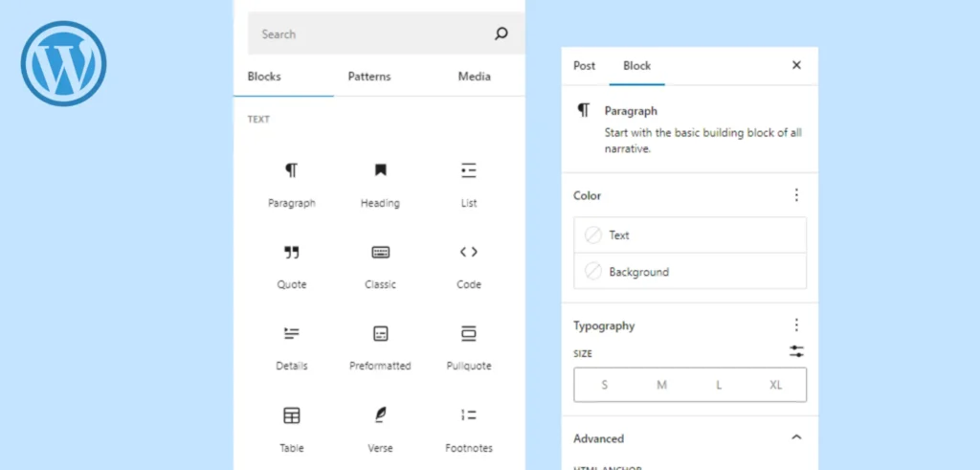The image size is (980, 470).
Task: Choose Background color option
Action: [x=690, y=271]
